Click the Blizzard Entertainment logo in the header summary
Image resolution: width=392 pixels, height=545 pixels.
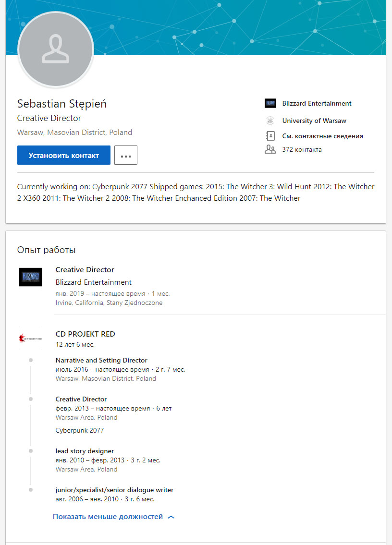[x=270, y=103]
